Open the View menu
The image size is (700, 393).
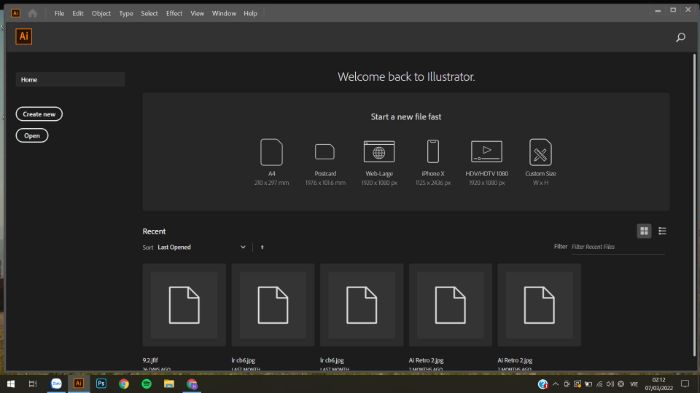click(x=197, y=13)
